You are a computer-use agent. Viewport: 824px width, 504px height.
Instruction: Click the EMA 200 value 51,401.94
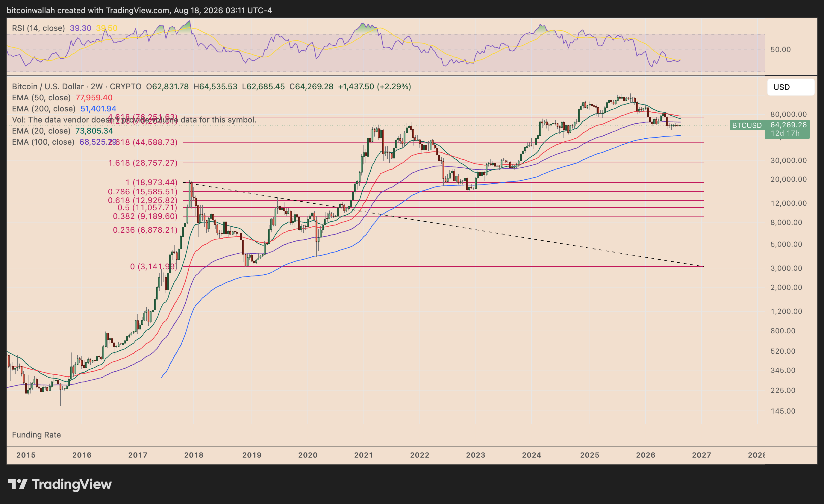[98, 109]
